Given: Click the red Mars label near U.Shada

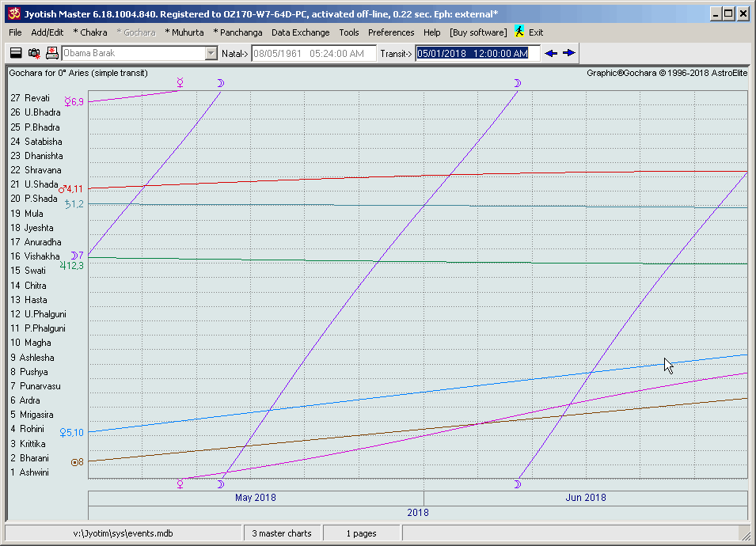Looking at the screenshot, I should point(70,189).
